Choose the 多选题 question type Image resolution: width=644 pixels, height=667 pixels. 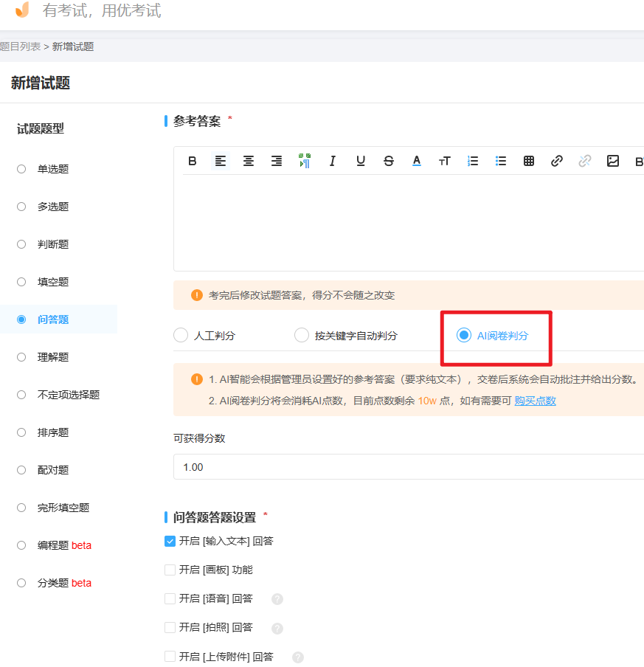click(x=22, y=207)
